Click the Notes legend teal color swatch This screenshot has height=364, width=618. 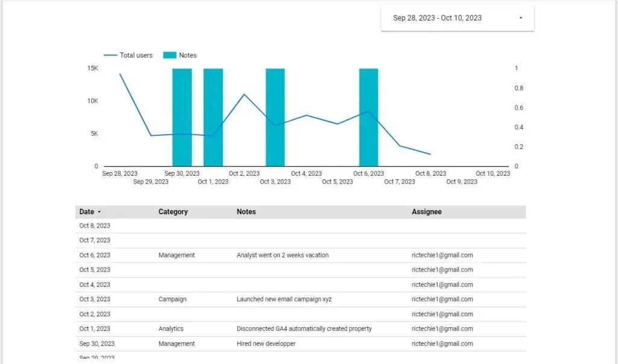[x=170, y=55]
